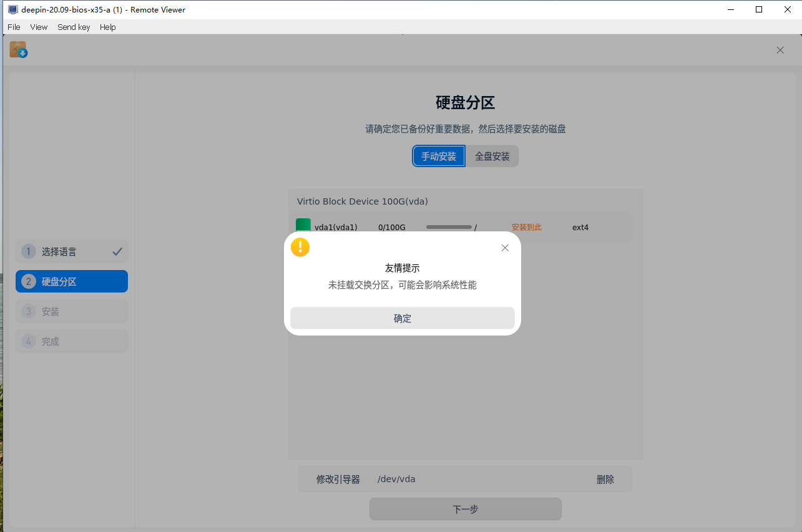Click the deepin installer package icon

(x=18, y=50)
